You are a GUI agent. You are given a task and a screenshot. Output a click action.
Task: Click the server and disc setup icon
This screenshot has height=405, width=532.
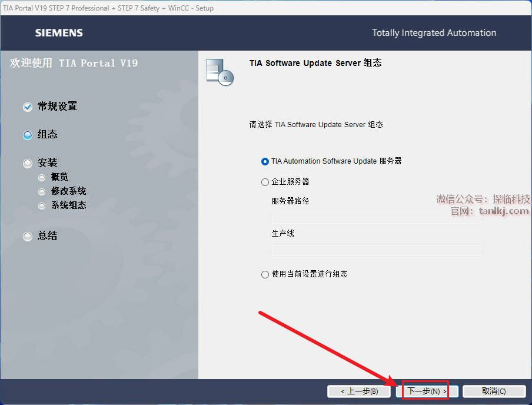point(220,72)
